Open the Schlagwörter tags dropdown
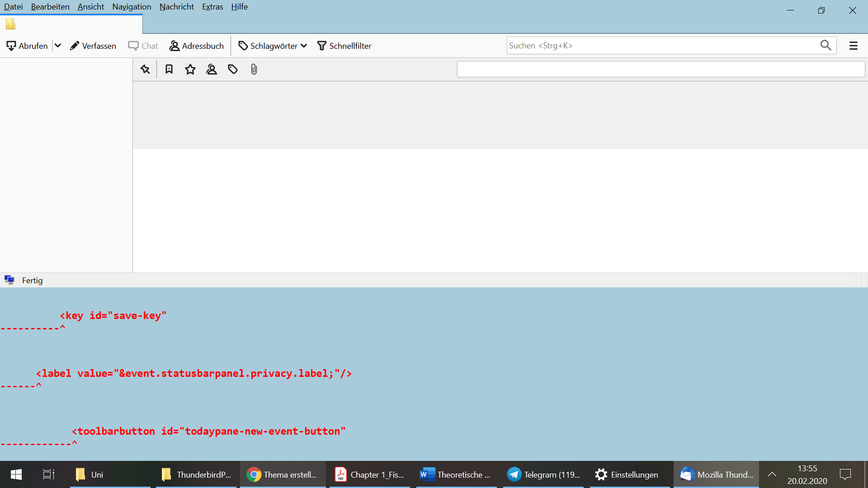 click(273, 46)
